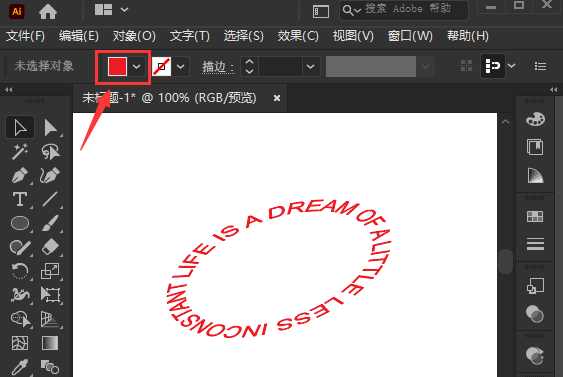Click the arrange documents layout icon
This screenshot has width=563, height=377.
(x=103, y=10)
